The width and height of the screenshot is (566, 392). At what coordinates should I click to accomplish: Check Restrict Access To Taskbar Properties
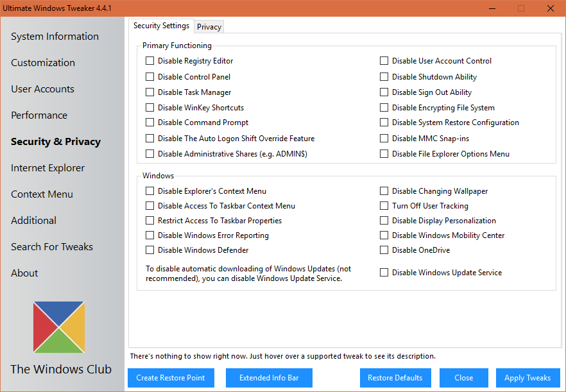[x=150, y=221]
